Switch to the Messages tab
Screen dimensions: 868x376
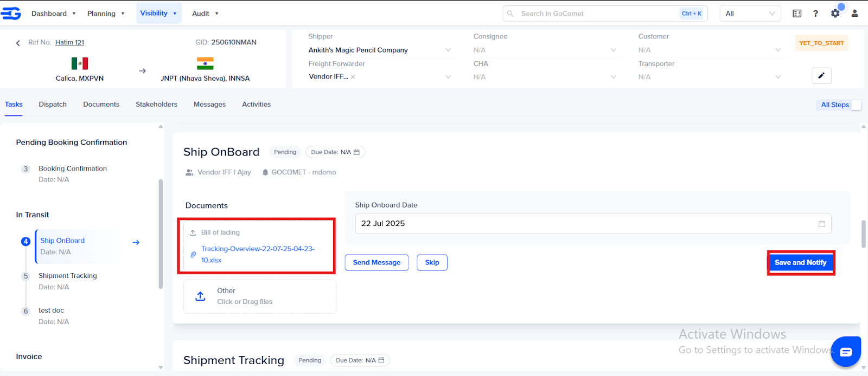coord(209,105)
